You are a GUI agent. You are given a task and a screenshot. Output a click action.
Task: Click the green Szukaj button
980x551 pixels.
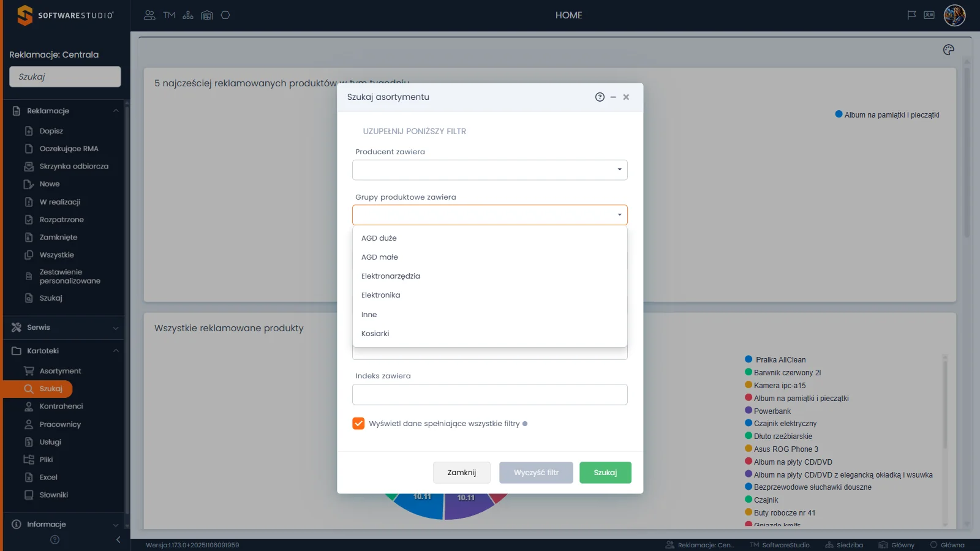coord(605,473)
